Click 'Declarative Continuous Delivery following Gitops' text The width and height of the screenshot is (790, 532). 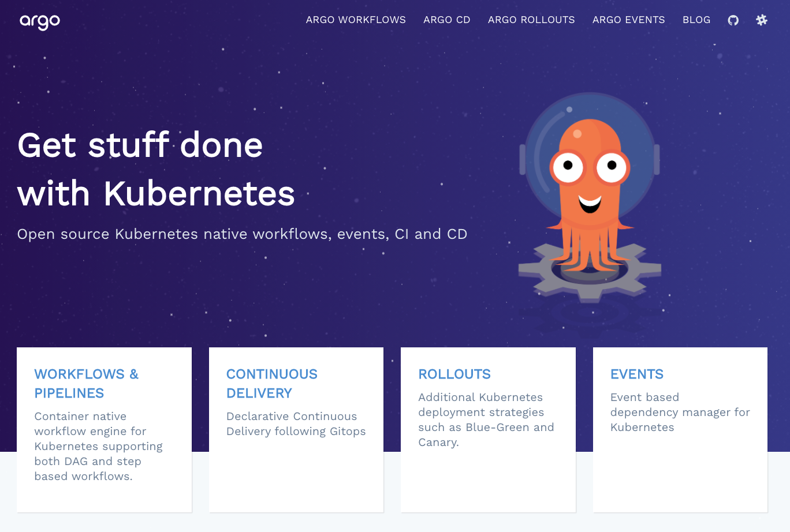click(x=296, y=424)
